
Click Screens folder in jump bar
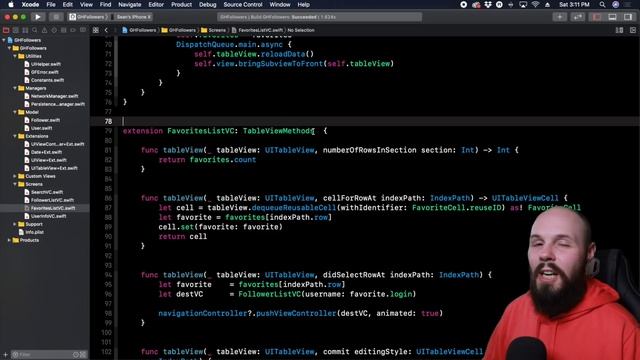pyautogui.click(x=213, y=30)
